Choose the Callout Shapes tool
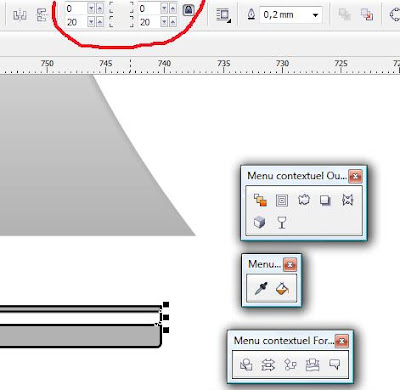The width and height of the screenshot is (400, 390). pyautogui.click(x=335, y=364)
